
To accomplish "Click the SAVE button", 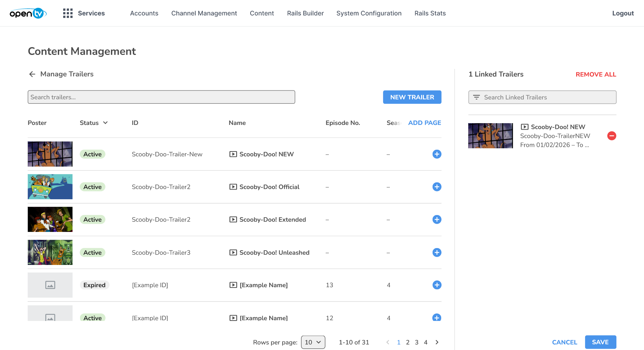I will coord(601,342).
